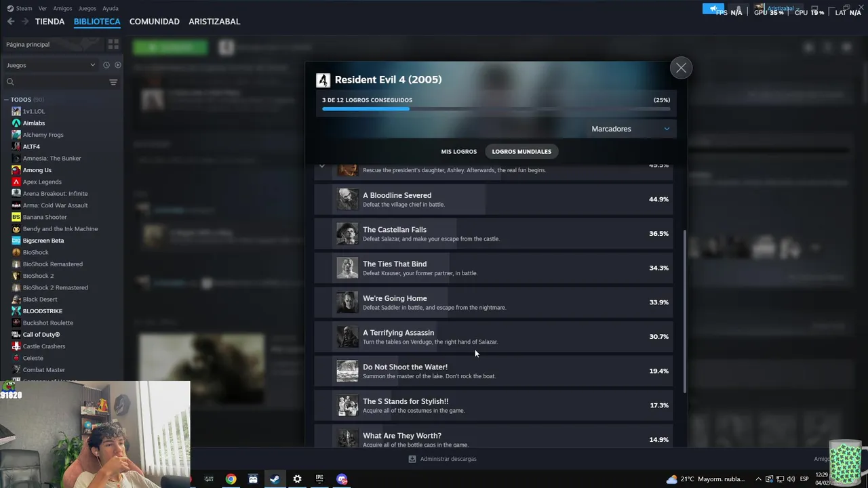This screenshot has width=868, height=488.
Task: Click the Among Us game icon
Action: (x=16, y=170)
